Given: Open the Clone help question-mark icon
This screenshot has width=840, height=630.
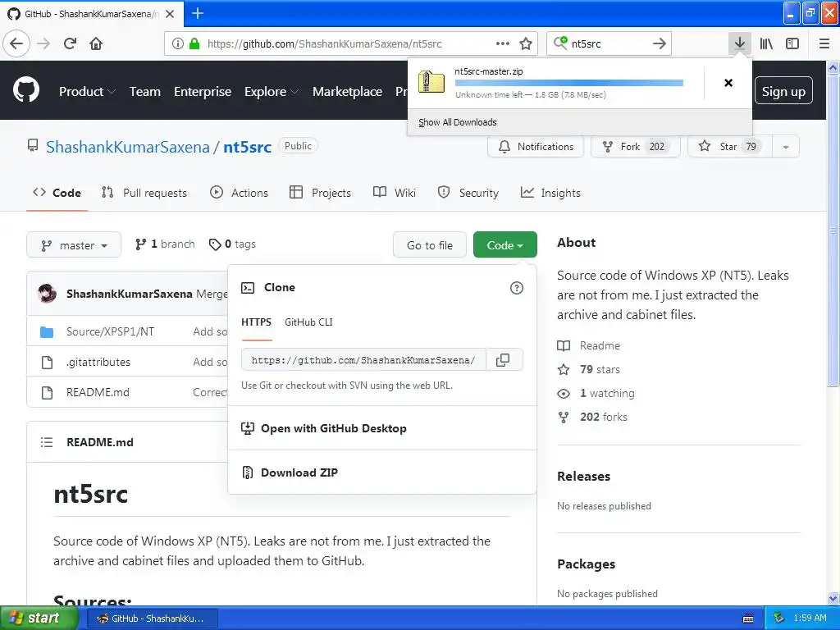Looking at the screenshot, I should [x=517, y=288].
